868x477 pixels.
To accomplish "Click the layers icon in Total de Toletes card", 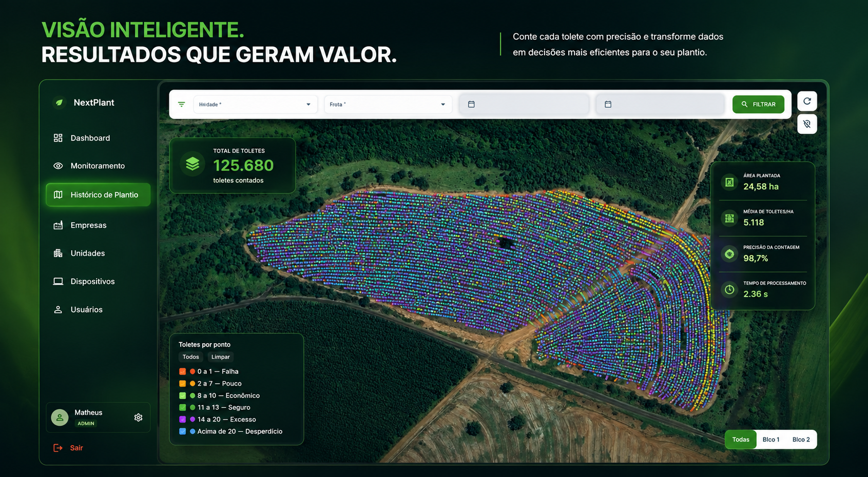I will 192,164.
